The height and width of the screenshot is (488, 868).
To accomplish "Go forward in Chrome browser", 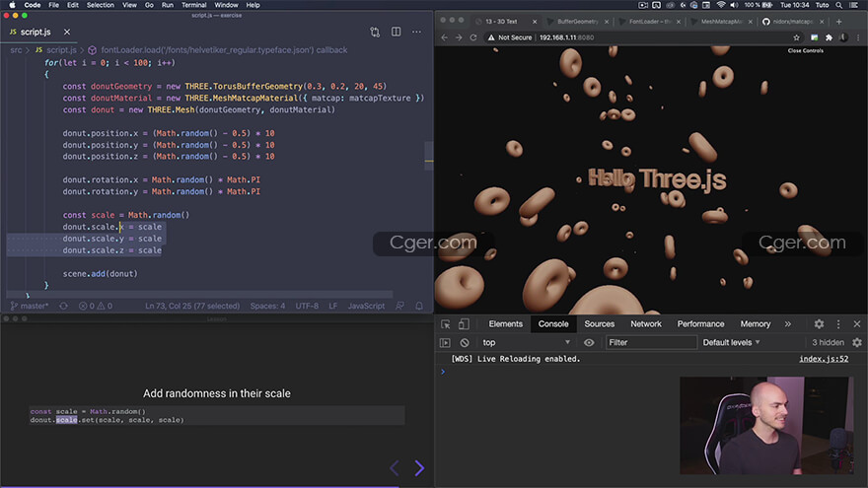I will pyautogui.click(x=459, y=37).
